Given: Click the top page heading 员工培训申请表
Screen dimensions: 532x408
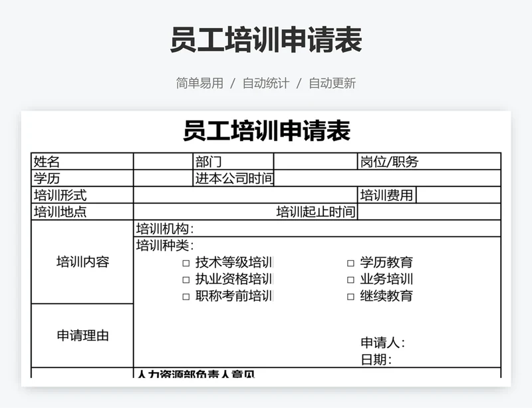Looking at the screenshot, I should tap(266, 40).
